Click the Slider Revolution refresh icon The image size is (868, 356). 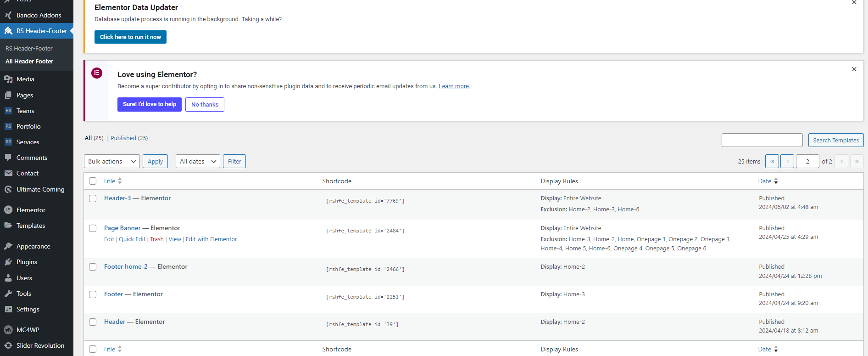(x=8, y=345)
